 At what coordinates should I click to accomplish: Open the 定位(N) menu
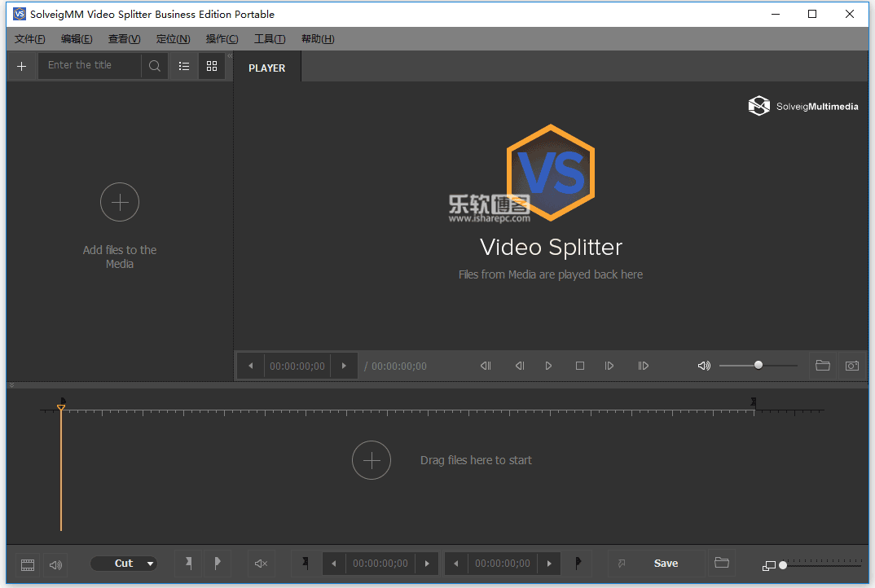click(x=173, y=39)
